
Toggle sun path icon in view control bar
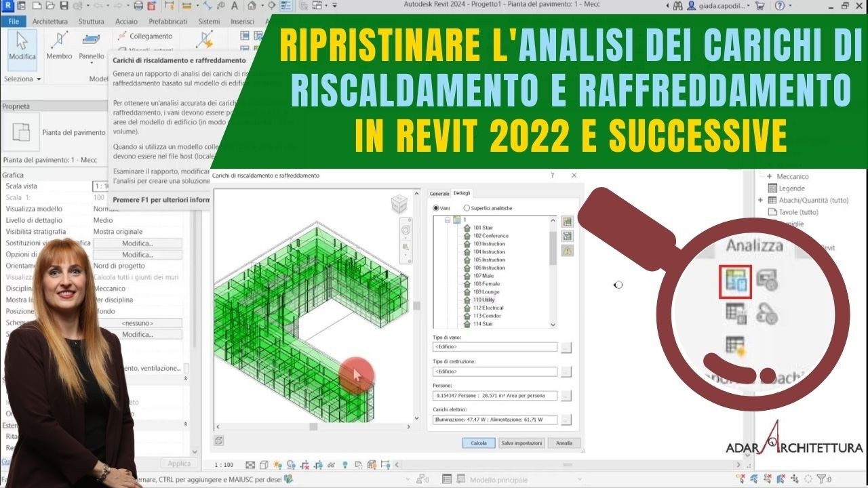(x=277, y=465)
